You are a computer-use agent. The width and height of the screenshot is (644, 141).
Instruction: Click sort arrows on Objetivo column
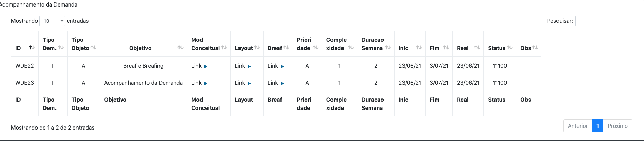[x=180, y=48]
